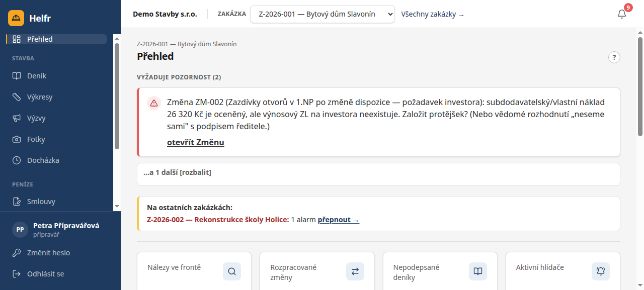Click the Výkresy ruler icon
This screenshot has height=290, width=644.
(17, 97)
